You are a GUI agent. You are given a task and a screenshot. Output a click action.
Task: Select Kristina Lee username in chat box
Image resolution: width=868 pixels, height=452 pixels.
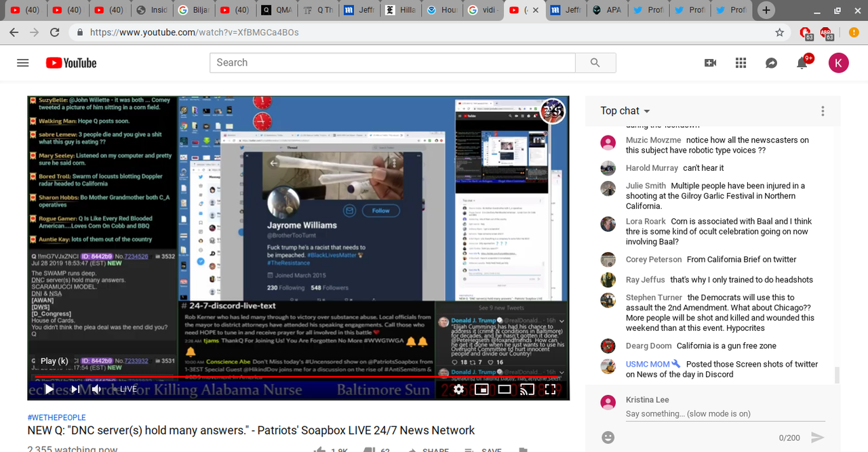[x=648, y=400]
